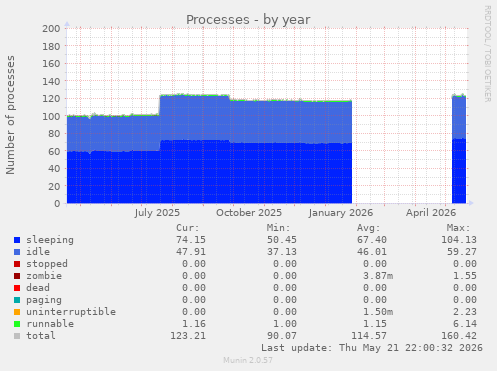Screen dimensions: 497x371
Task: Click runnable average value 1.15
Action: pos(375,324)
